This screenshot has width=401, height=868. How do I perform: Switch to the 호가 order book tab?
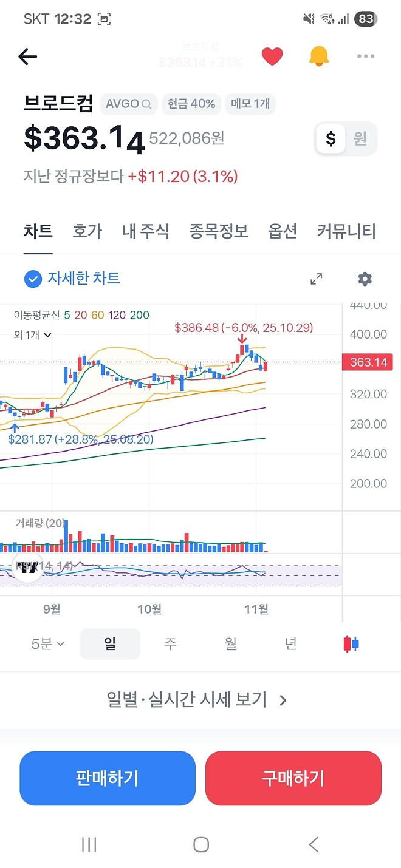click(x=87, y=231)
